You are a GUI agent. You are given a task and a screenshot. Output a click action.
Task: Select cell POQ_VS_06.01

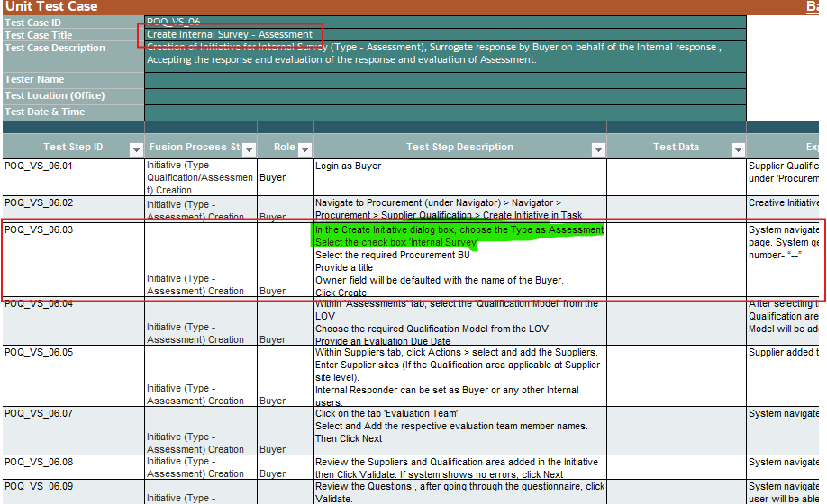pyautogui.click(x=73, y=177)
